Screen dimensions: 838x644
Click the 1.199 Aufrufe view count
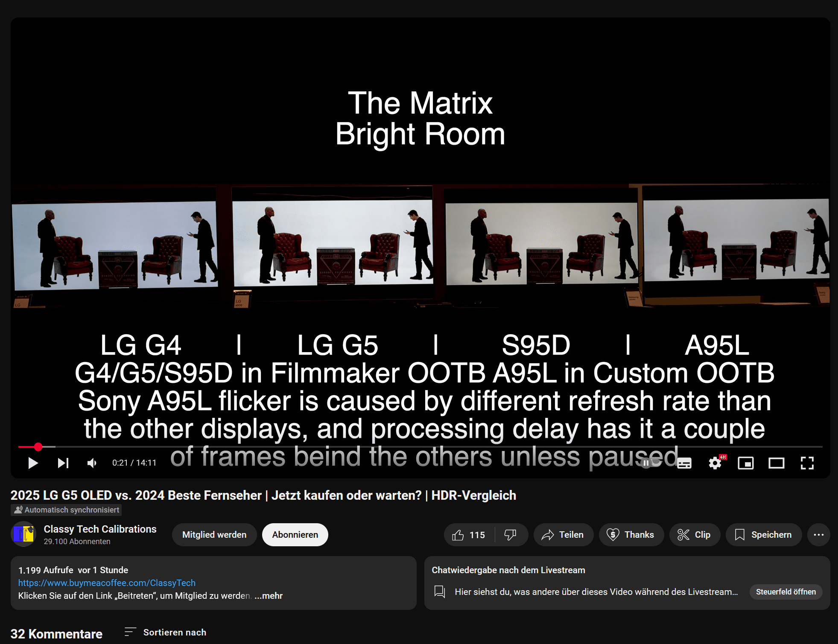click(x=46, y=570)
